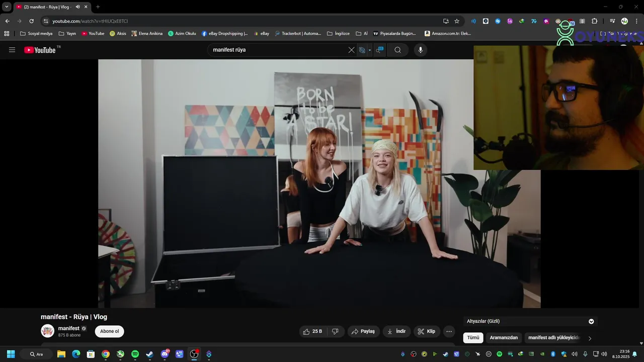This screenshot has height=362, width=644.
Task: Click the address bar URL
Action: pos(90,21)
